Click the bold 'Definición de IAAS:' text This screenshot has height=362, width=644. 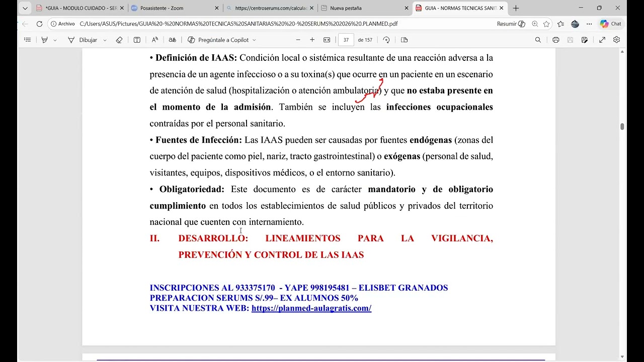click(196, 58)
